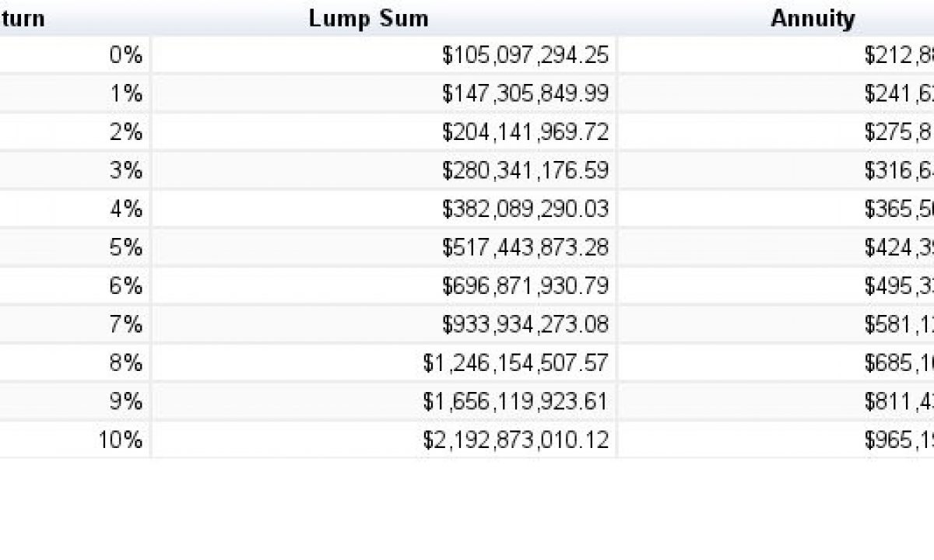Screen dimensions: 934x560
Task: Click the $1,246,154,507.57 lump sum cell
Action: [x=515, y=363]
